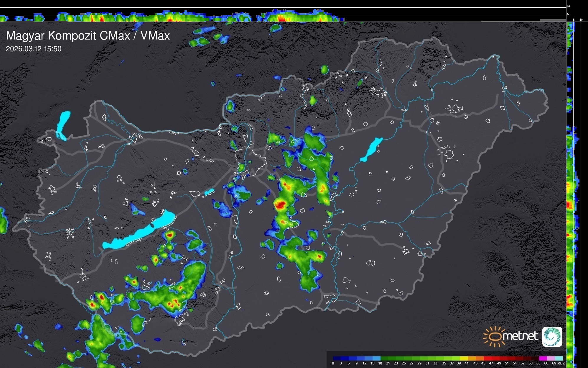Click the magenta swatch in dBZ legend

click(x=543, y=358)
